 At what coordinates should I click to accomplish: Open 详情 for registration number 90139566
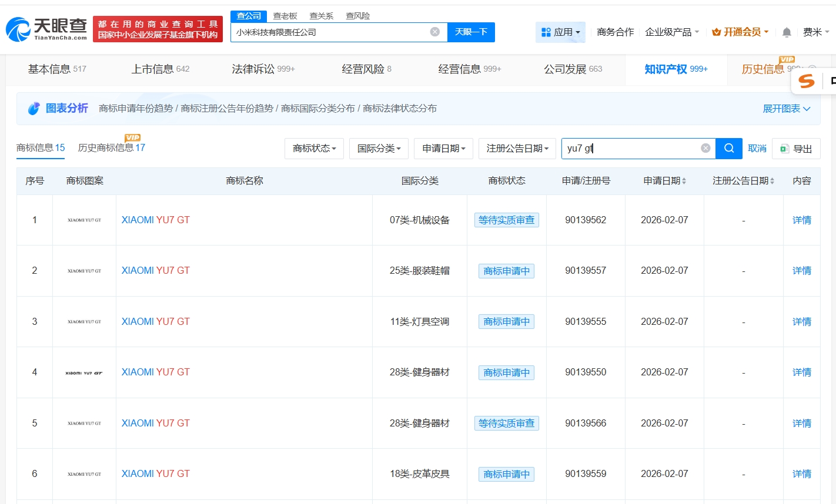coord(802,424)
